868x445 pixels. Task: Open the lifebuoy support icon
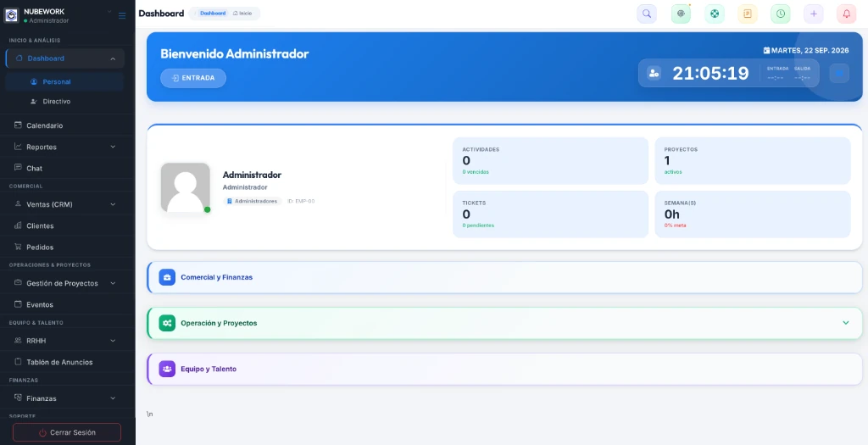(715, 14)
